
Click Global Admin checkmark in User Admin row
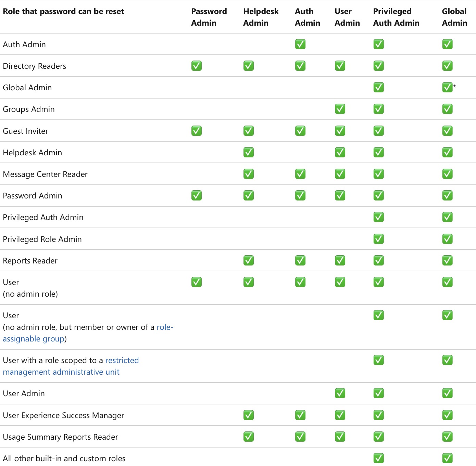click(448, 393)
